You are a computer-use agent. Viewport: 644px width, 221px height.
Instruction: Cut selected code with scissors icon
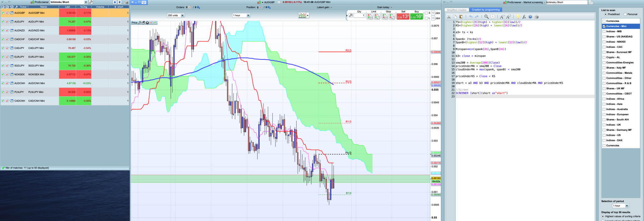point(449,17)
